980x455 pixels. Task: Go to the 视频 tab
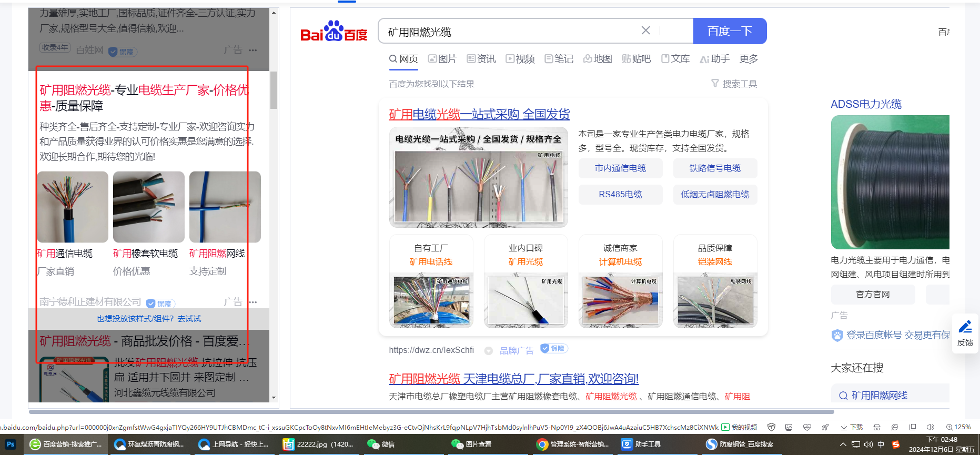tap(520, 59)
